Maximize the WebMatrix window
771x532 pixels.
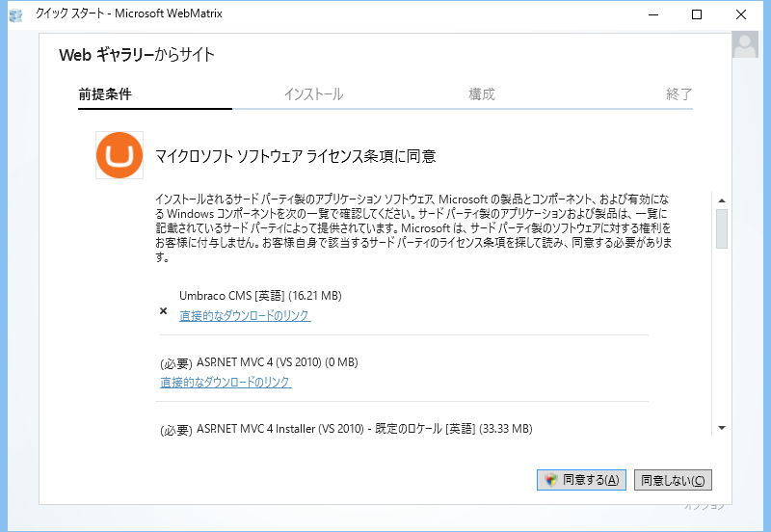click(697, 14)
